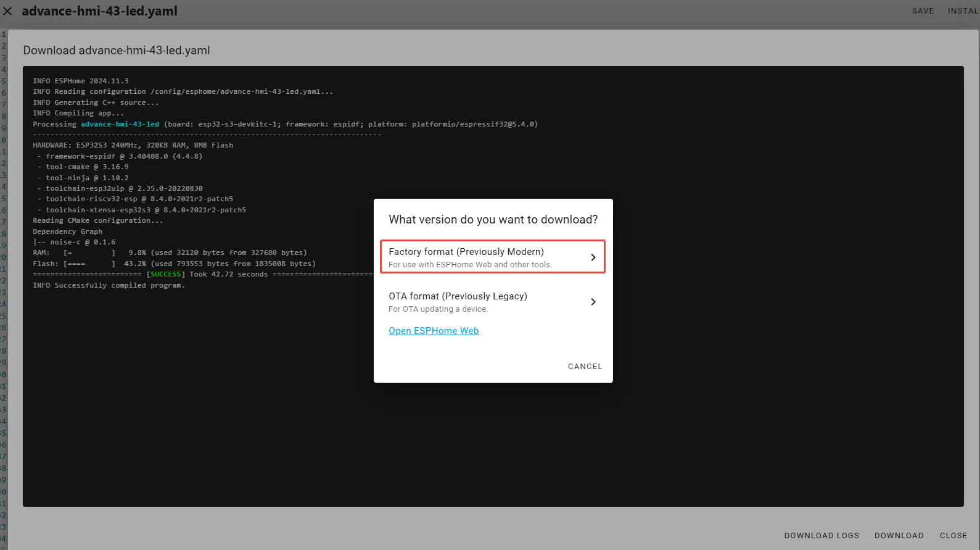The height and width of the screenshot is (550, 980).
Task: Click SAVE in the top bar
Action: click(923, 11)
